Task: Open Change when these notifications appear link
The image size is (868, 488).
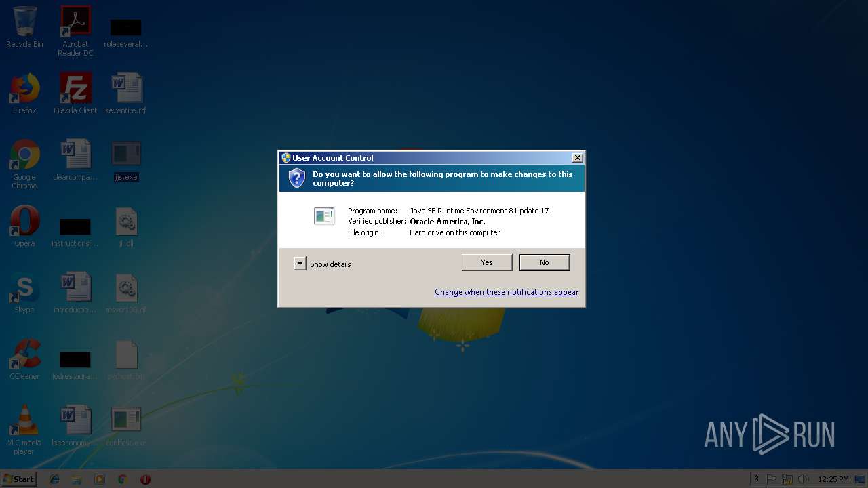Action: 507,292
